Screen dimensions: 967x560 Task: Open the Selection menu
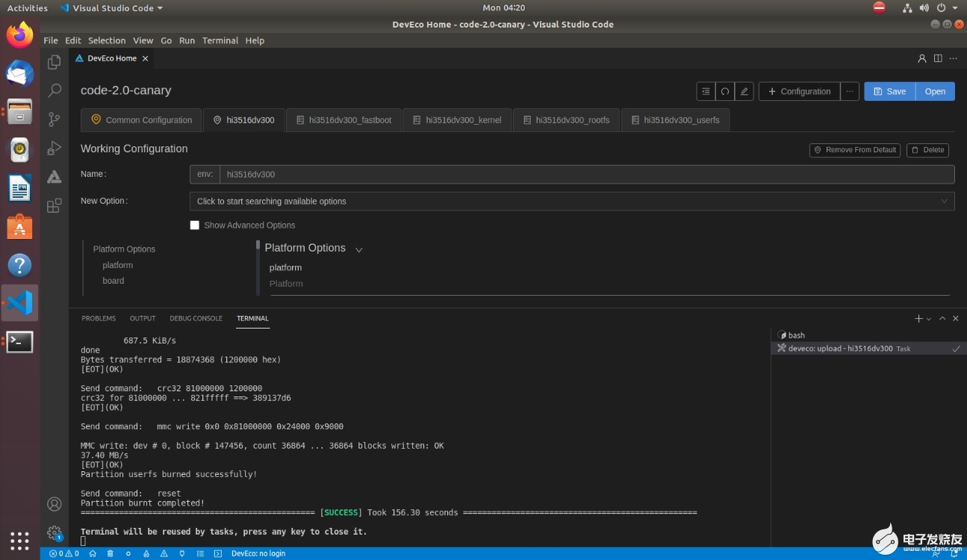coord(107,40)
